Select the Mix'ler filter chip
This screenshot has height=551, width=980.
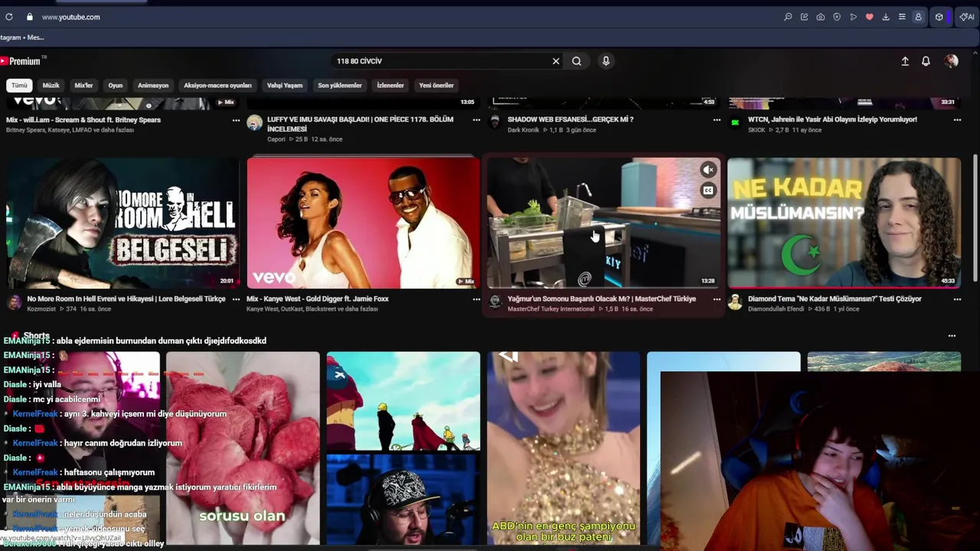coord(83,86)
